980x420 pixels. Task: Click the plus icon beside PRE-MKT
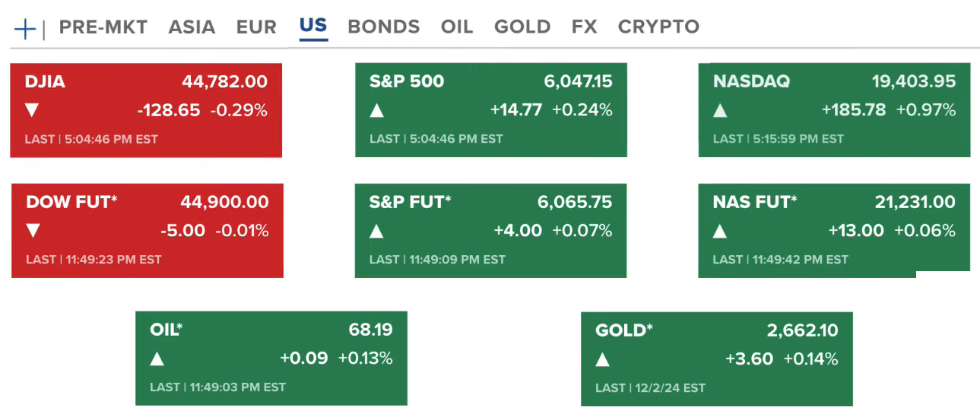(25, 29)
